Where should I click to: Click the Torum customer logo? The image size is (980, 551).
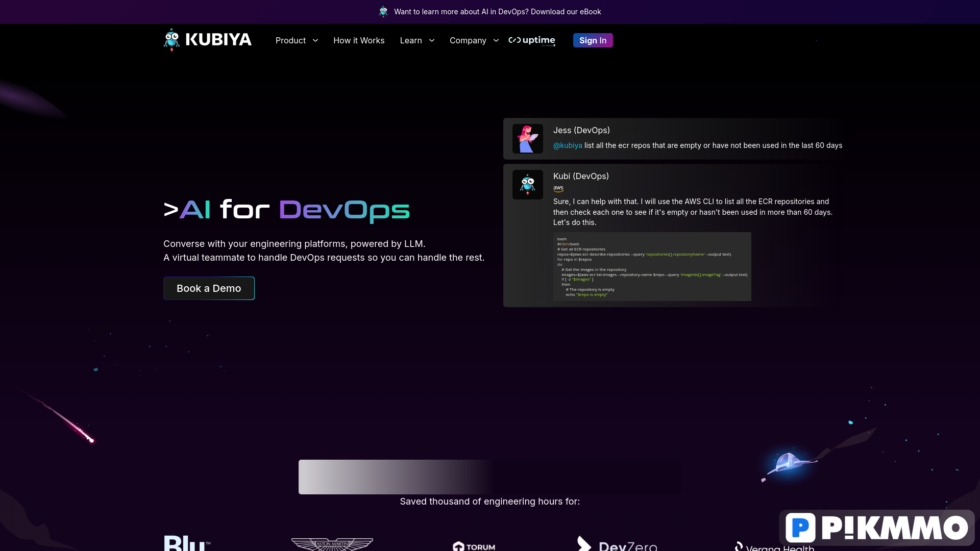(474, 546)
